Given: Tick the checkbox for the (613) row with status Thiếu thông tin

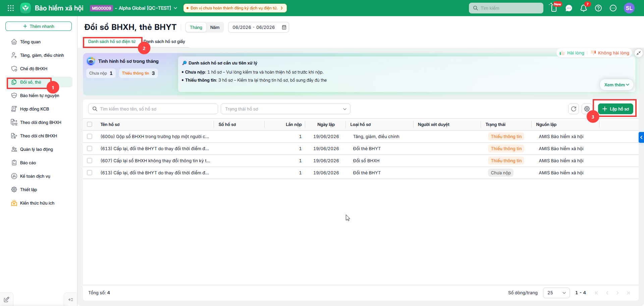Looking at the screenshot, I should tap(90, 148).
